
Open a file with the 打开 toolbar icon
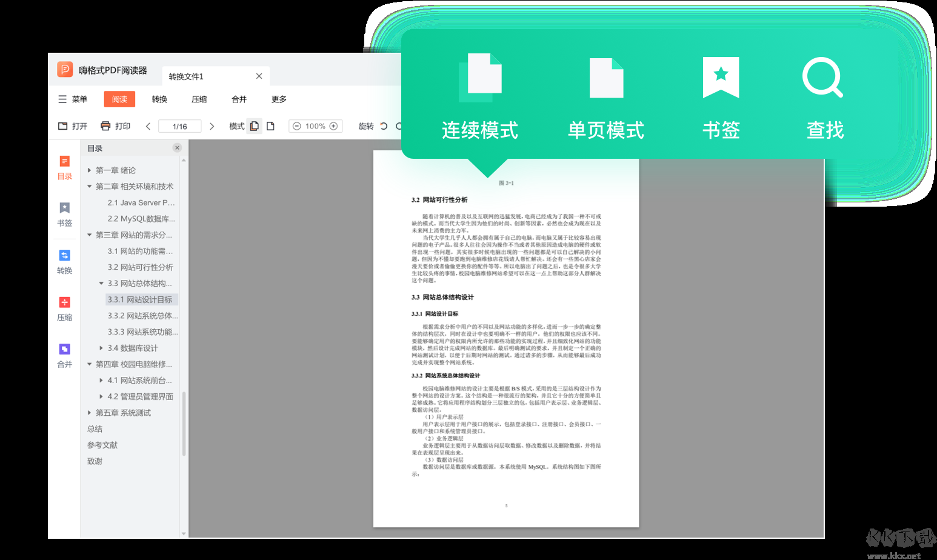click(x=73, y=125)
